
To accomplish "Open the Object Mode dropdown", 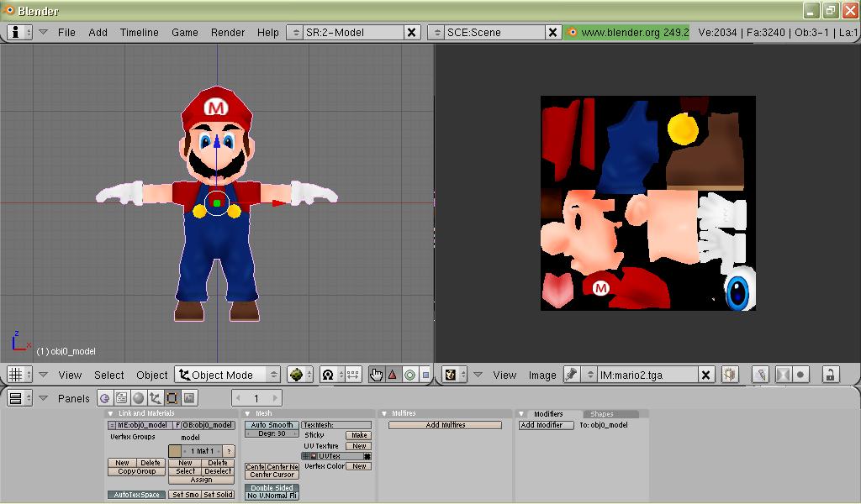I will click(x=228, y=375).
